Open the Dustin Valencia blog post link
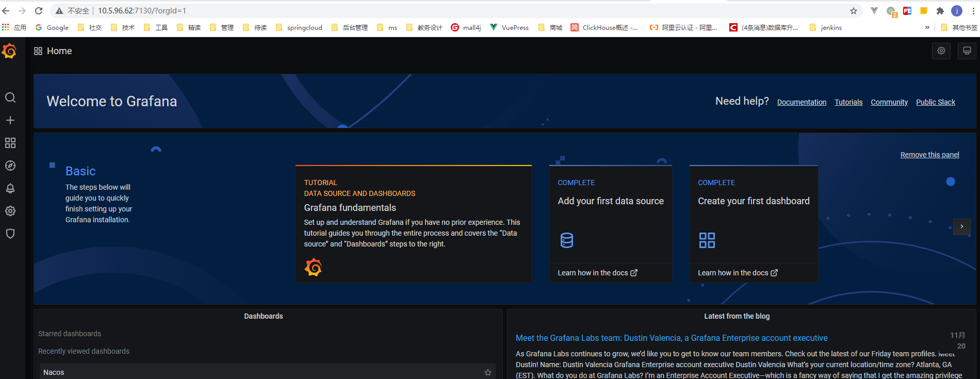 (672, 338)
